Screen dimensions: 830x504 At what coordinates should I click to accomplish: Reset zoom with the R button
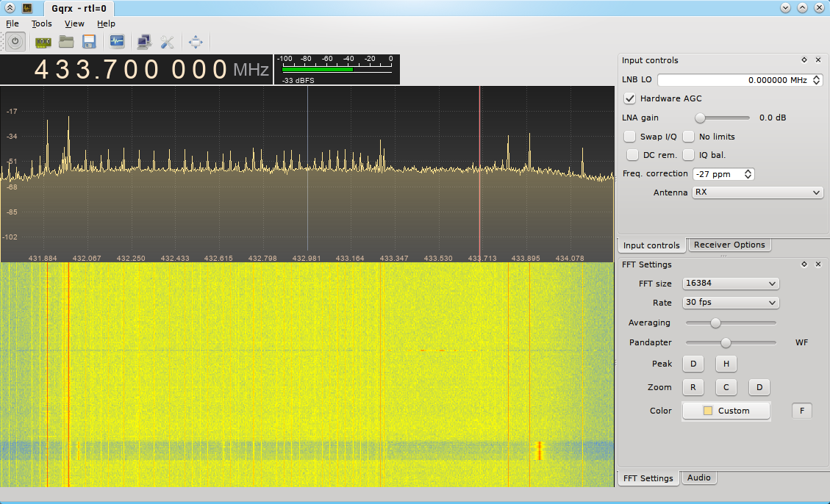[693, 387]
